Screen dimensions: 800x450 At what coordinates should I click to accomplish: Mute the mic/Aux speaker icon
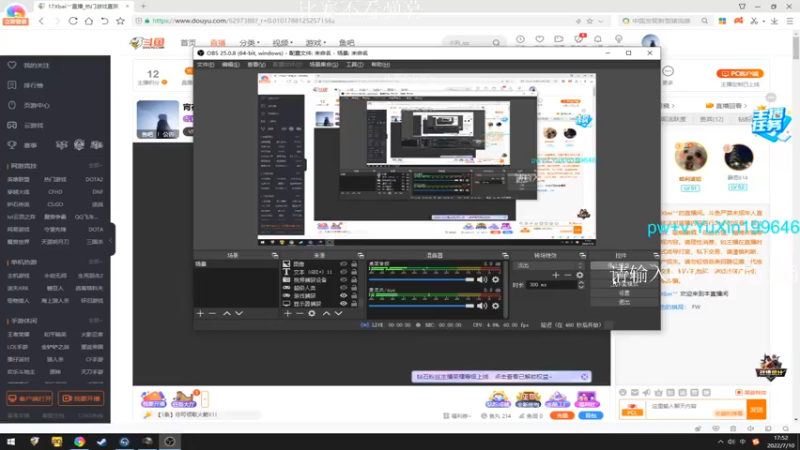point(482,306)
